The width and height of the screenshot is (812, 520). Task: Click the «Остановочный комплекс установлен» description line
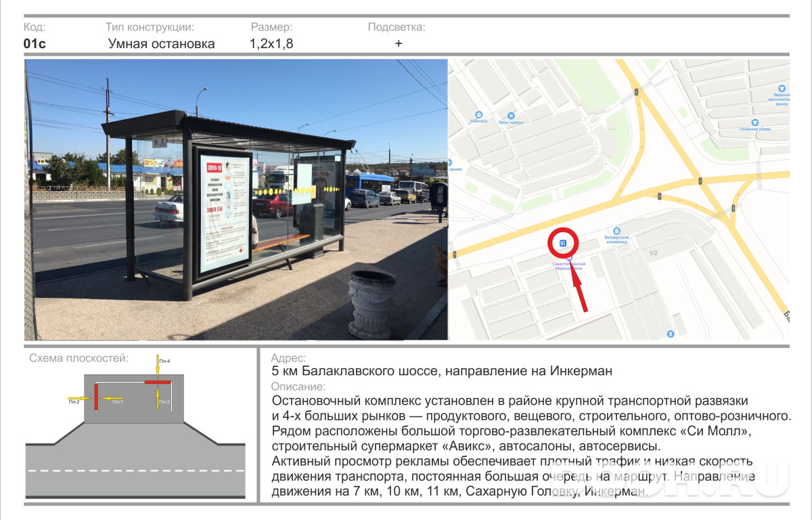(x=510, y=400)
